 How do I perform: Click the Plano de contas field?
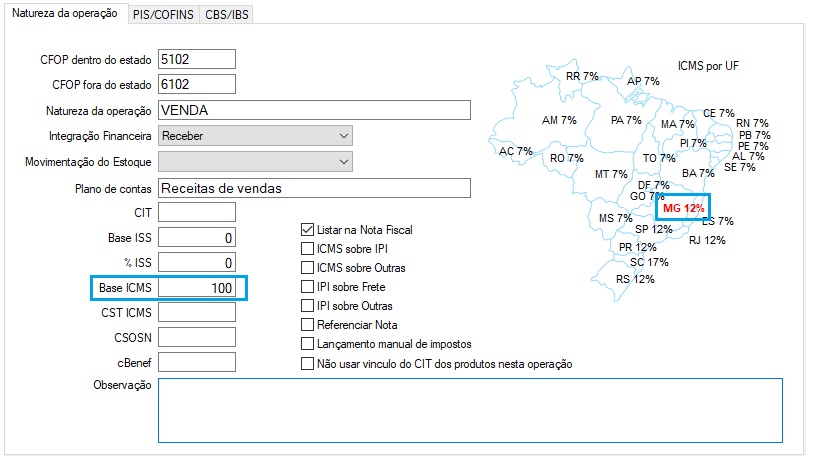click(x=313, y=188)
